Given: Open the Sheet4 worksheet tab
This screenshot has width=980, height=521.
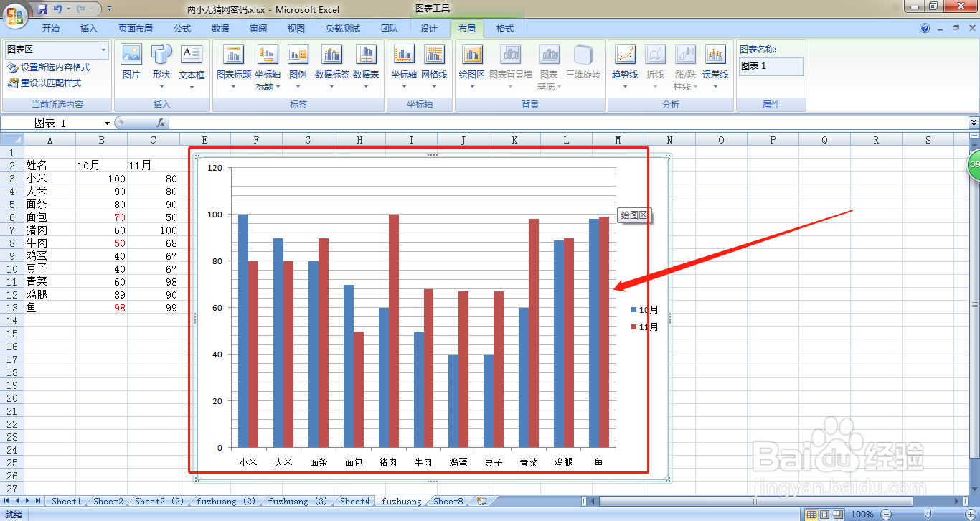Looking at the screenshot, I should tap(355, 502).
